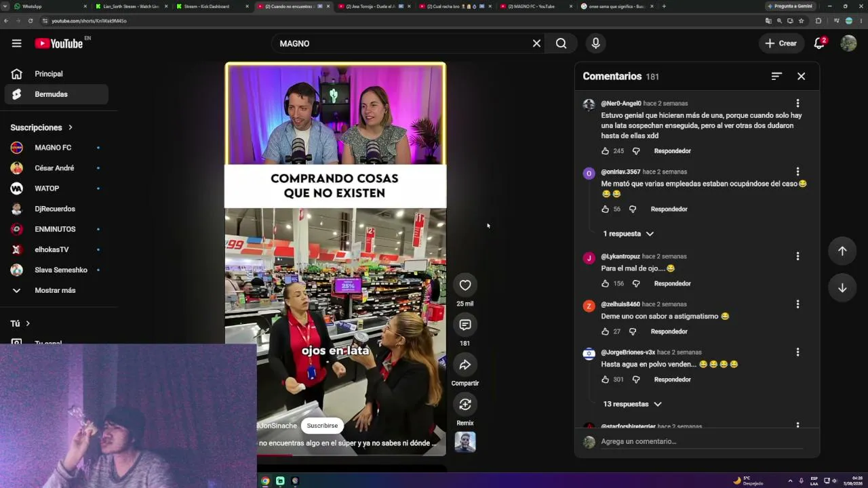This screenshot has height=488, width=868.
Task: Open the account avatar menu
Action: 848,43
